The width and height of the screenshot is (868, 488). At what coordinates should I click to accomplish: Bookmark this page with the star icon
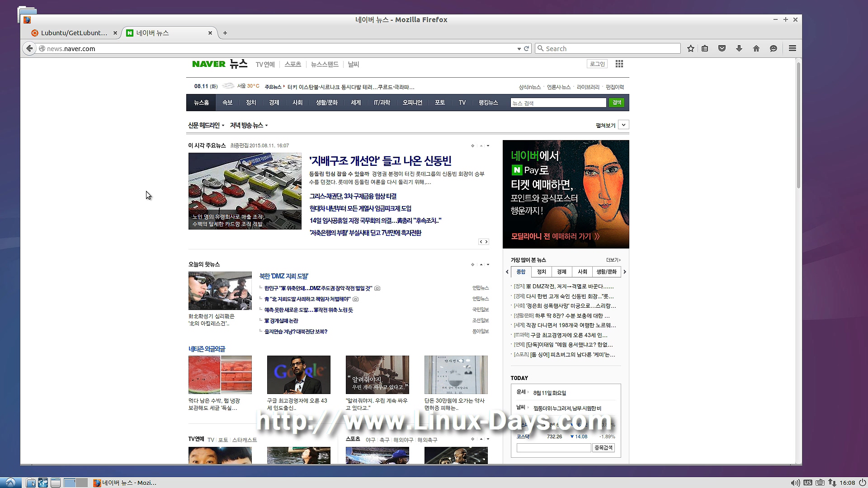pyautogui.click(x=691, y=48)
